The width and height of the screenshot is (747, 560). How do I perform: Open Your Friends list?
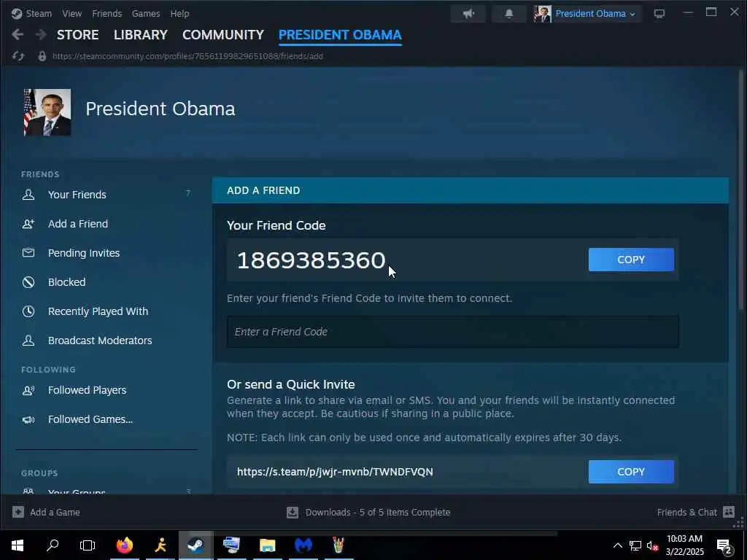click(x=77, y=195)
